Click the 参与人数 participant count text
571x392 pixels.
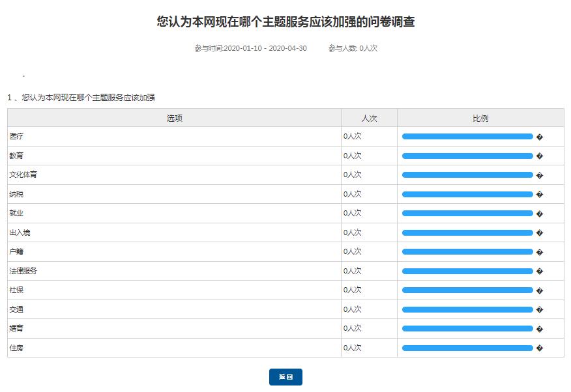pyautogui.click(x=353, y=49)
